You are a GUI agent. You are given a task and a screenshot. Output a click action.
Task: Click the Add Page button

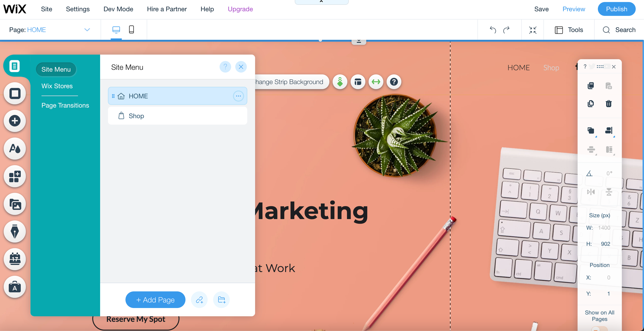(x=155, y=300)
